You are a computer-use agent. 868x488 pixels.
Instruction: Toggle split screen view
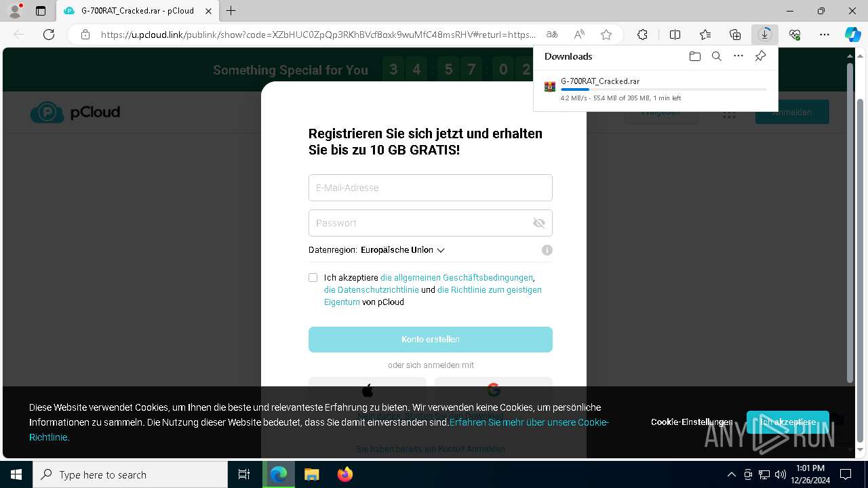(675, 35)
